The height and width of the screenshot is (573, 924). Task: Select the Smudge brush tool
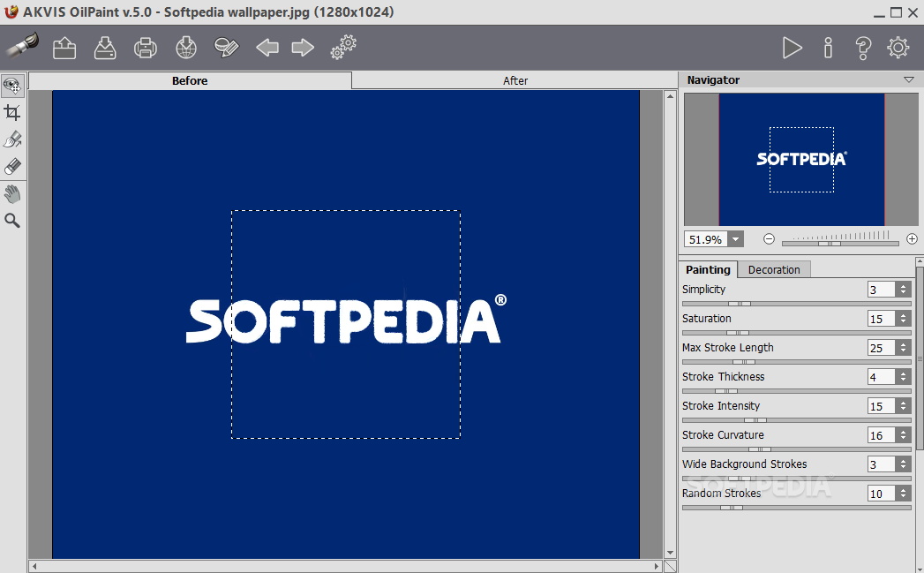[x=12, y=139]
